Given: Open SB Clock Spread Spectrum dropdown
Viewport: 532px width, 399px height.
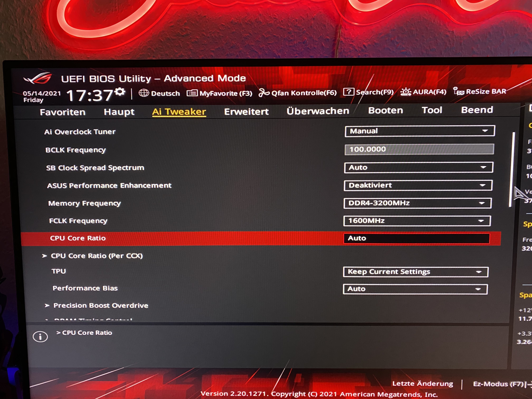Looking at the screenshot, I should pyautogui.click(x=419, y=167).
